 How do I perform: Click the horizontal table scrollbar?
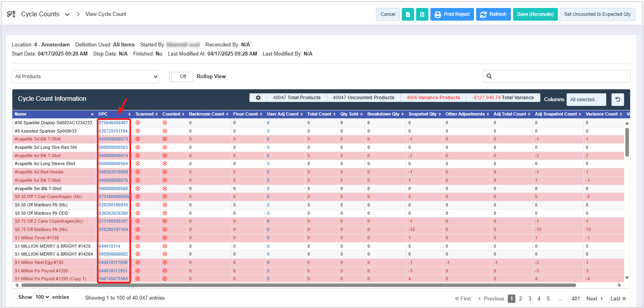click(299, 285)
